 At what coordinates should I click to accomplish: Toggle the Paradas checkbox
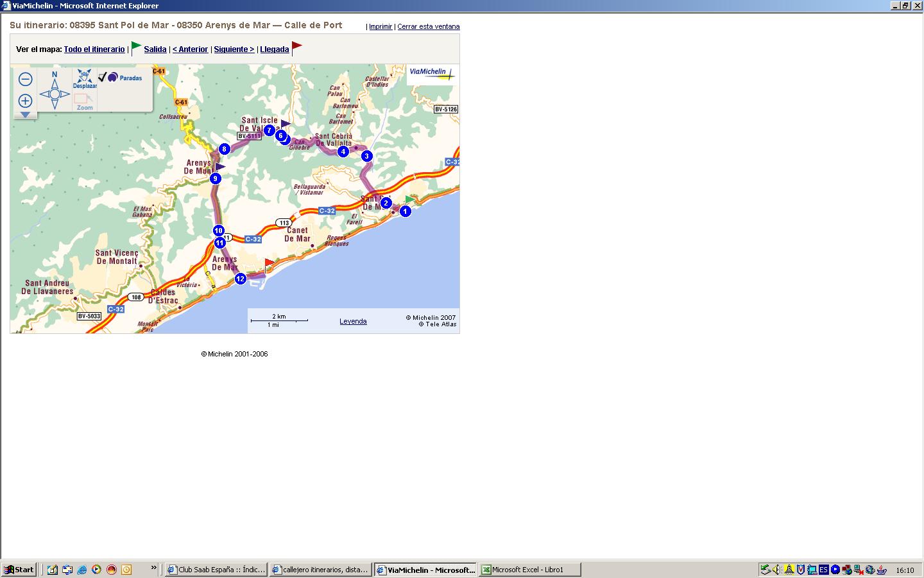(103, 77)
